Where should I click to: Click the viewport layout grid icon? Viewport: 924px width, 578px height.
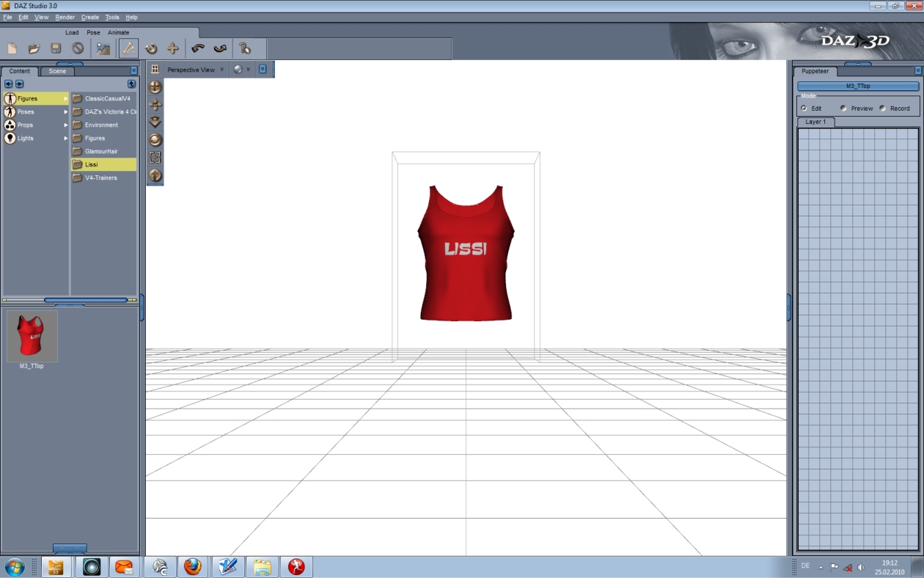(x=155, y=69)
